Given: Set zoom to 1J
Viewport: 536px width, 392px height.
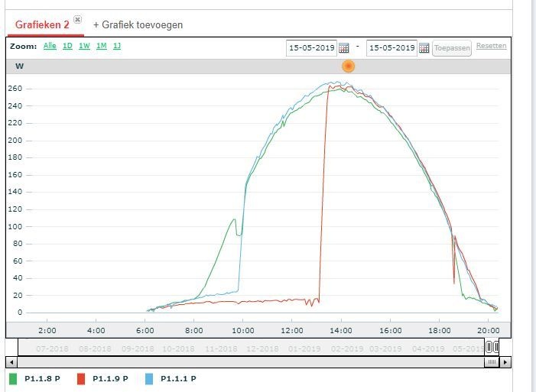Looking at the screenshot, I should tap(117, 46).
